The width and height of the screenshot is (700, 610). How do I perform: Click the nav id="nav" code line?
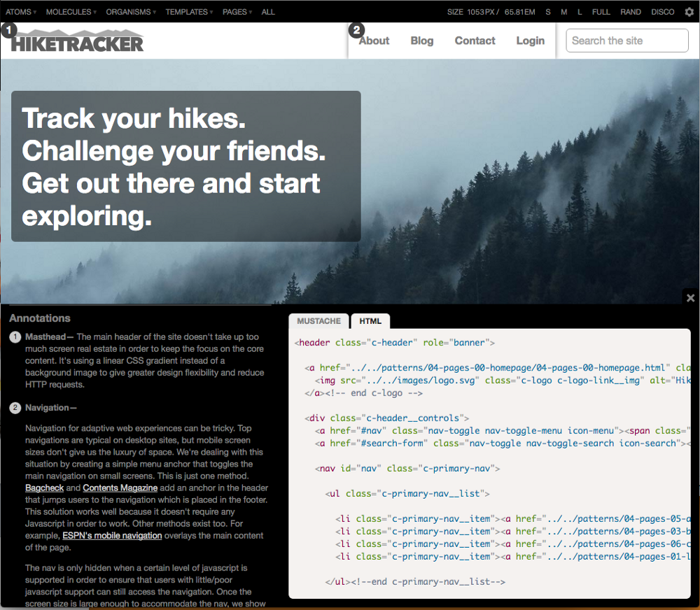click(407, 469)
